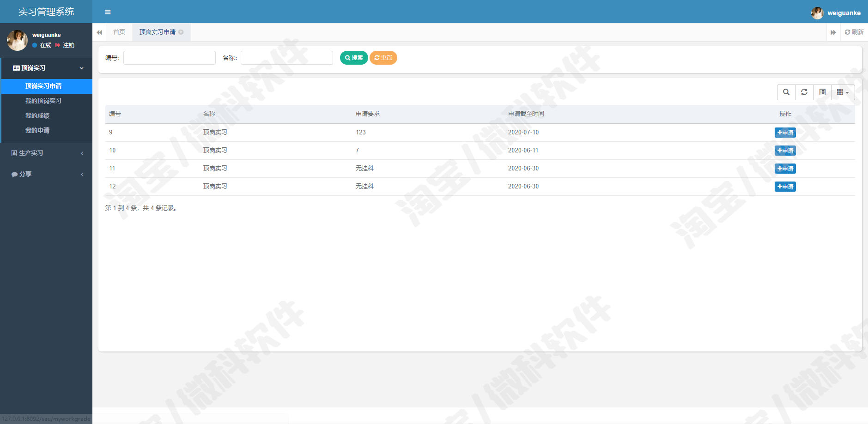Open the weiguanke avatar in top bar
The height and width of the screenshot is (424, 868).
[x=817, y=13]
